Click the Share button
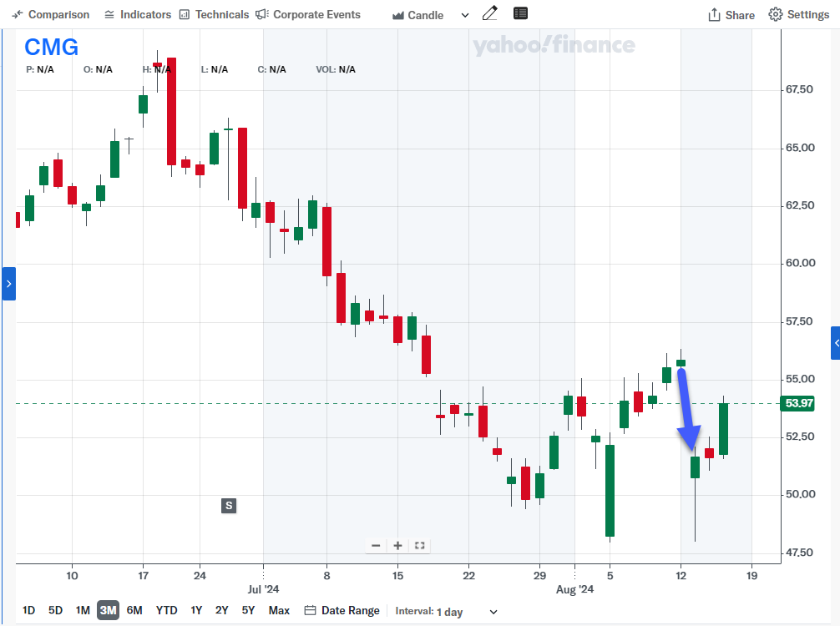This screenshot has width=840, height=626. [731, 15]
